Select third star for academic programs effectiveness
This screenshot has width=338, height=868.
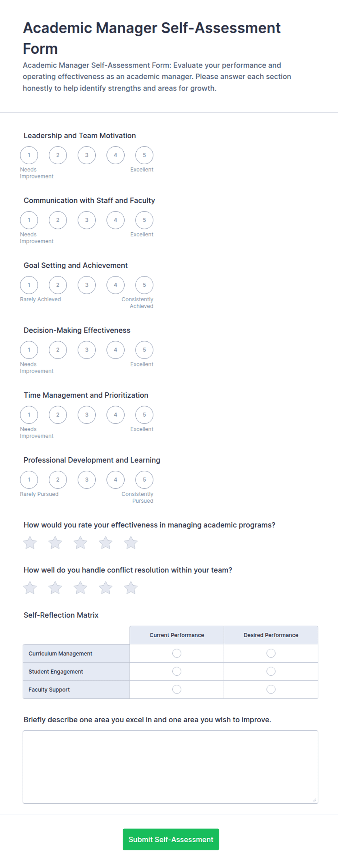[80, 543]
